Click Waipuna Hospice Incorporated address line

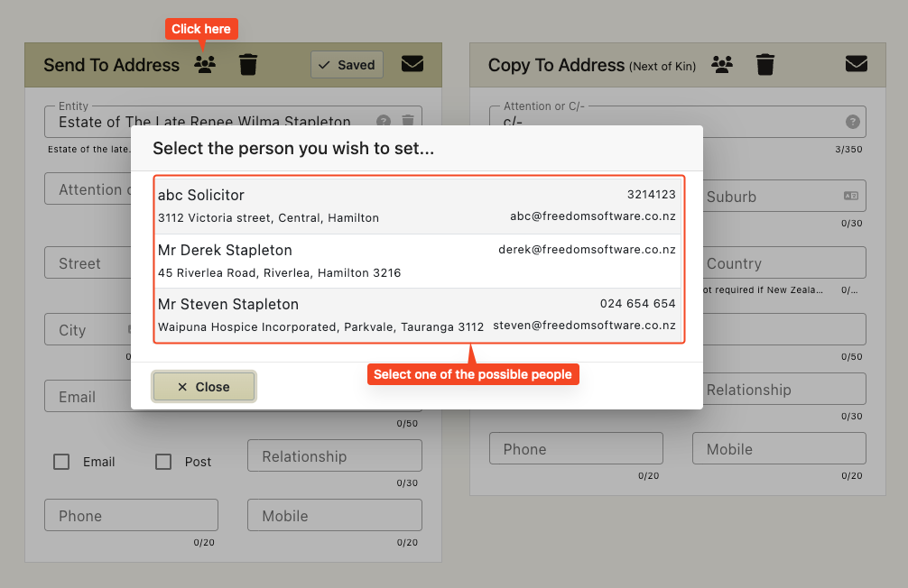tap(320, 327)
